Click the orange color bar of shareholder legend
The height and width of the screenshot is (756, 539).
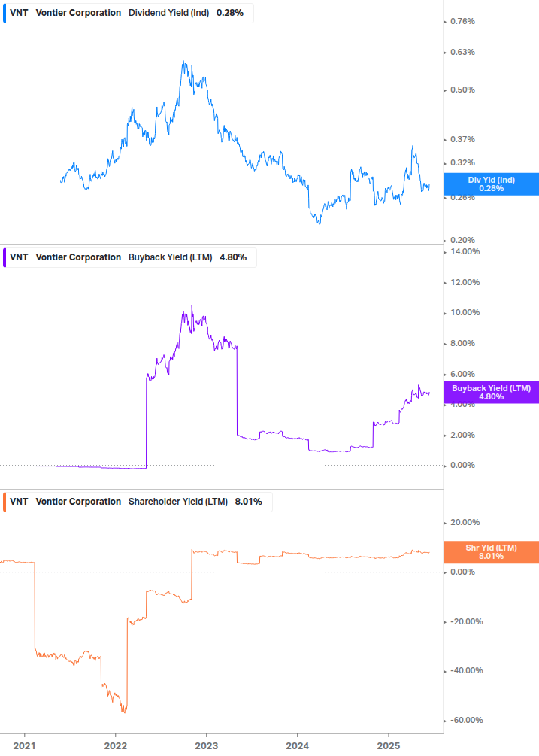click(x=5, y=502)
